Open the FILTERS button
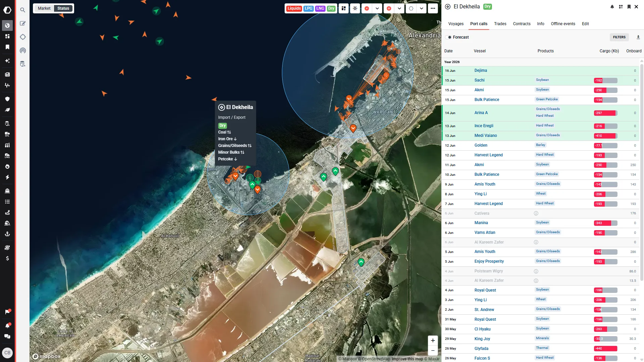 click(x=619, y=37)
